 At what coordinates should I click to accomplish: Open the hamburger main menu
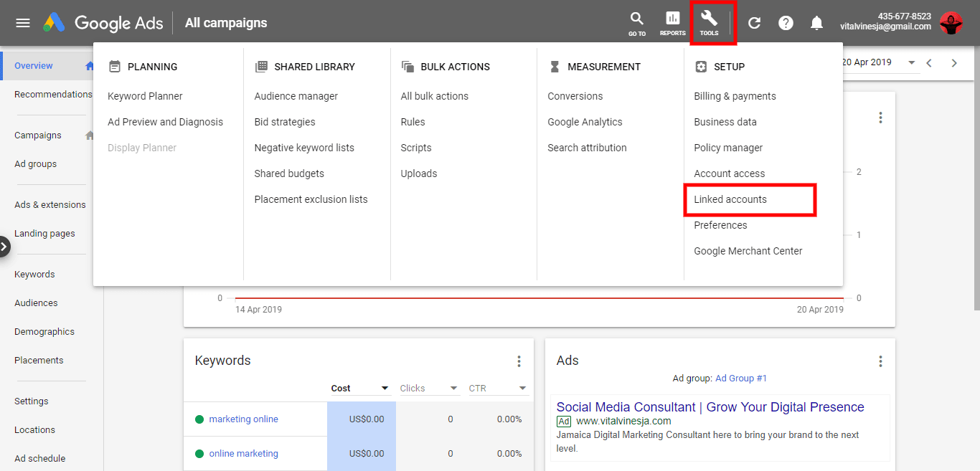click(23, 23)
